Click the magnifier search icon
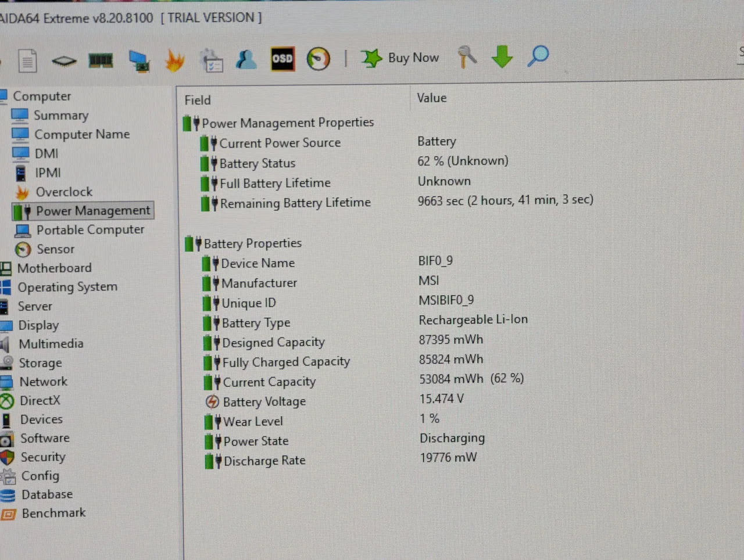744x560 pixels. click(x=538, y=56)
